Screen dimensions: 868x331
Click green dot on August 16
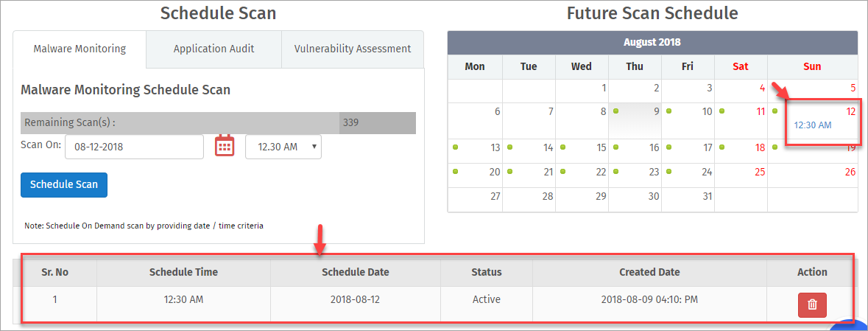(x=617, y=147)
